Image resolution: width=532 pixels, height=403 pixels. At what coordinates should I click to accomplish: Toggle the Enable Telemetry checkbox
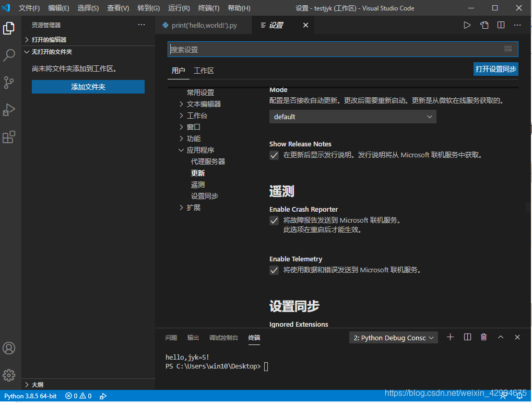pos(274,270)
